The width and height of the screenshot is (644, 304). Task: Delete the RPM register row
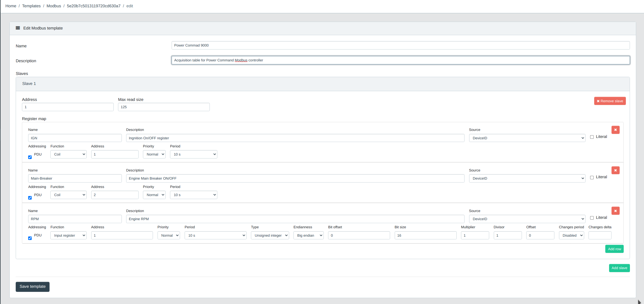[615, 211]
